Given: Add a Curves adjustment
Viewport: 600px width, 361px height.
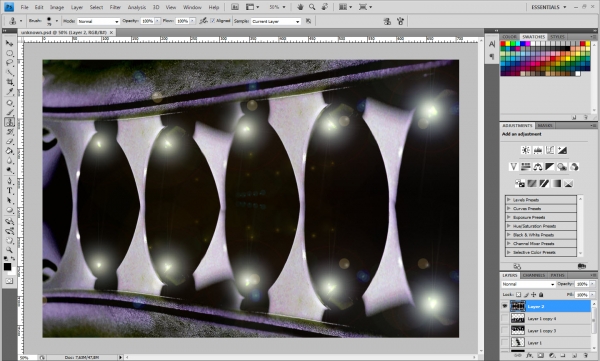Looking at the screenshot, I should click(550, 150).
